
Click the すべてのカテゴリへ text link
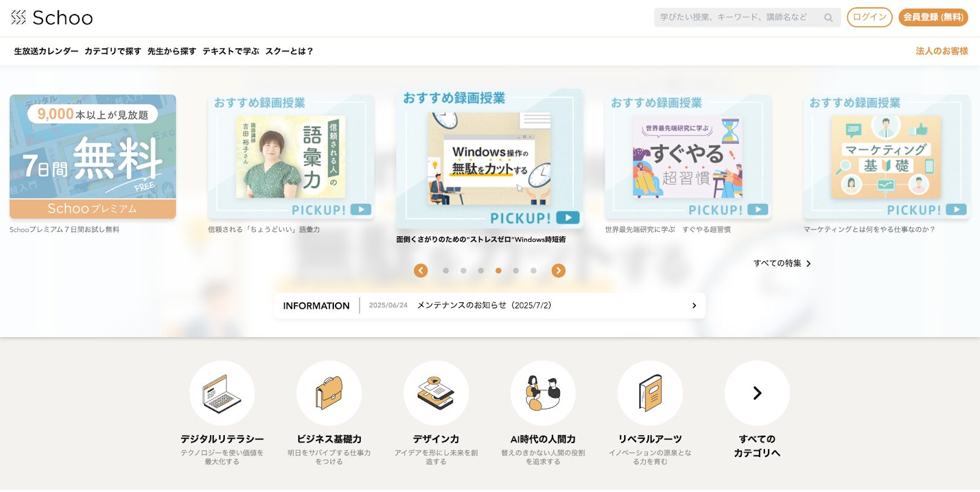click(x=757, y=446)
